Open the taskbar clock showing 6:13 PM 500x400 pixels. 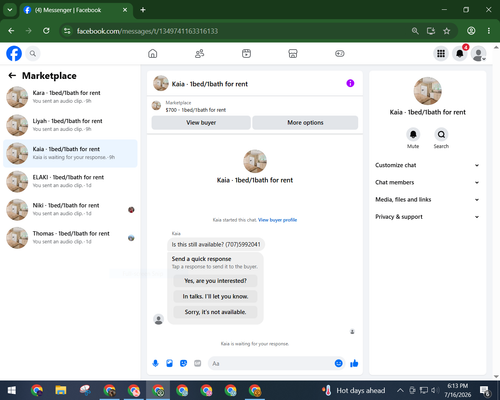(457, 390)
